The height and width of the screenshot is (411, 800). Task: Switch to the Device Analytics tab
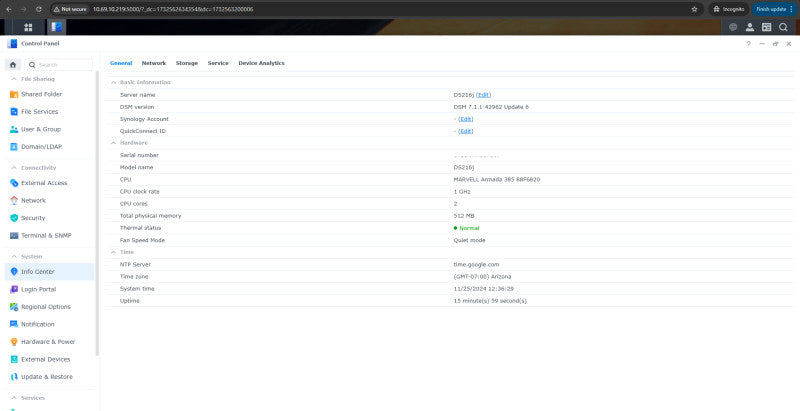261,63
